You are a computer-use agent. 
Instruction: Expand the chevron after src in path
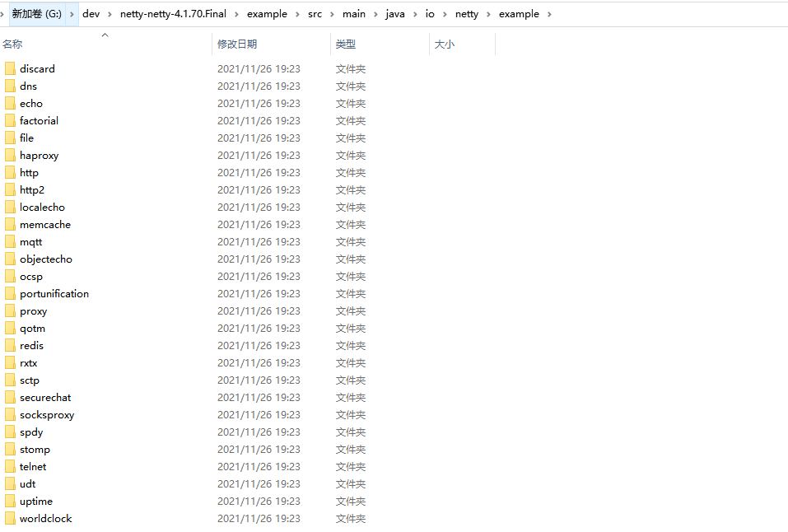(x=332, y=14)
